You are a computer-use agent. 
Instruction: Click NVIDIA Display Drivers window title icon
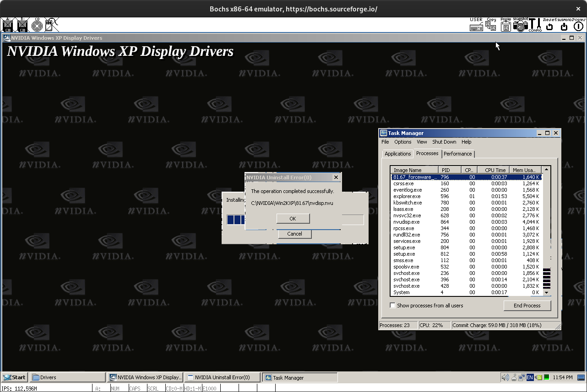click(7, 38)
